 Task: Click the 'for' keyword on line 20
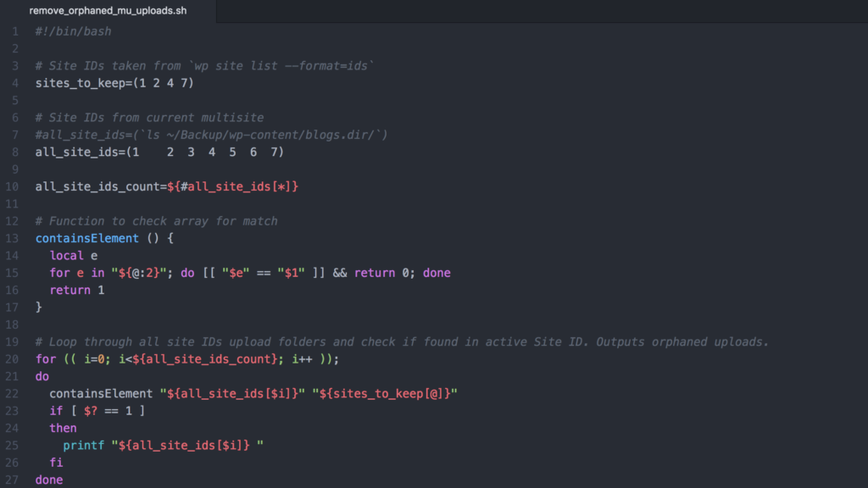pyautogui.click(x=46, y=359)
